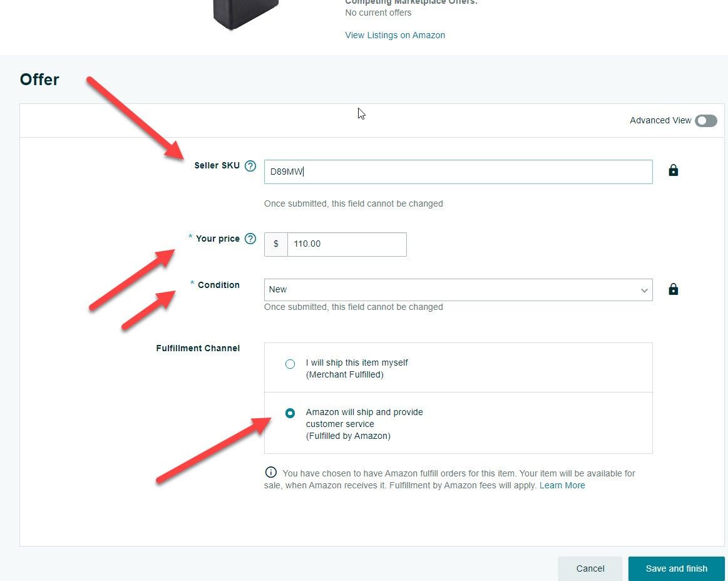Click the "Offer" section heading
The height and width of the screenshot is (581, 728).
click(39, 80)
